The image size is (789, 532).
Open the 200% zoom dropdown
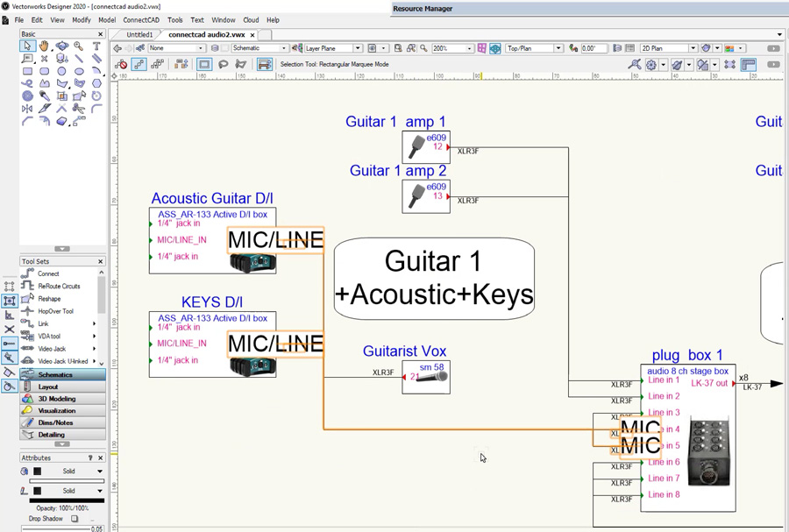(x=453, y=48)
